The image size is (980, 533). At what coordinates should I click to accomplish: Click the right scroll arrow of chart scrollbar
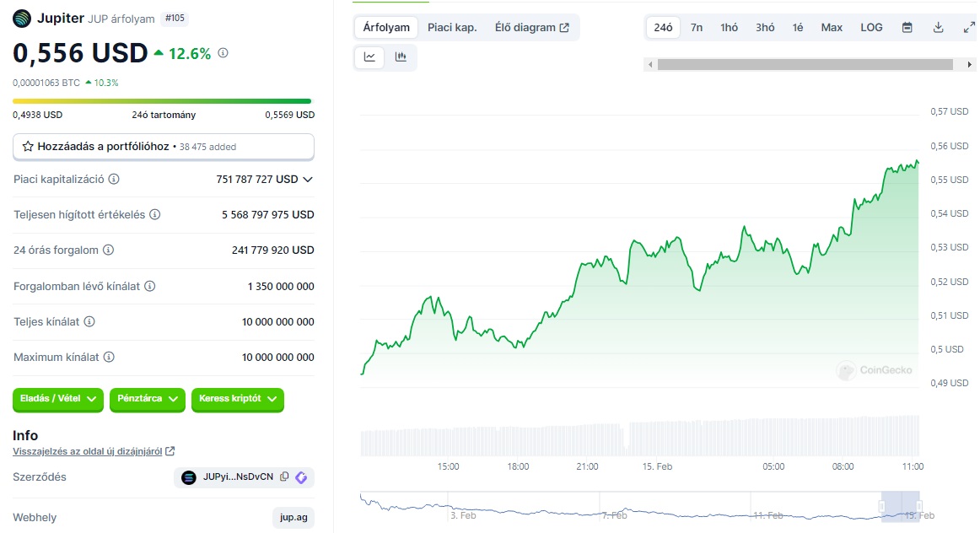point(969,64)
